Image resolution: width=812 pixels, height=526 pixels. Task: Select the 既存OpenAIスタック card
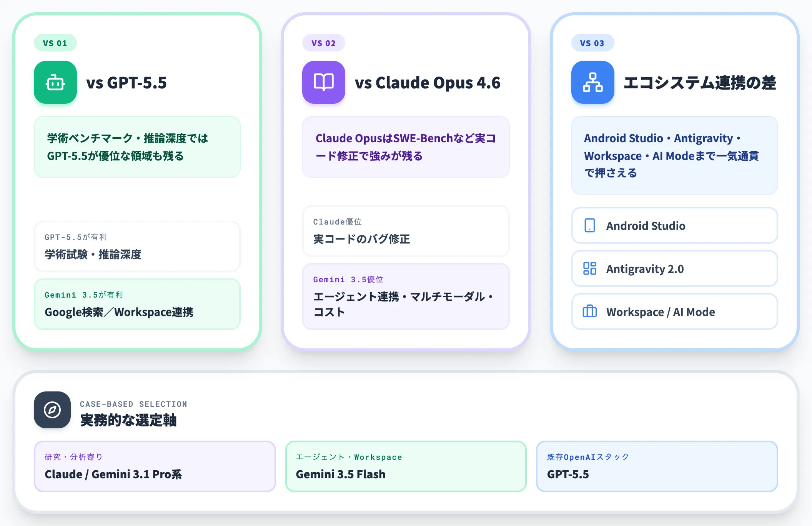click(x=657, y=466)
